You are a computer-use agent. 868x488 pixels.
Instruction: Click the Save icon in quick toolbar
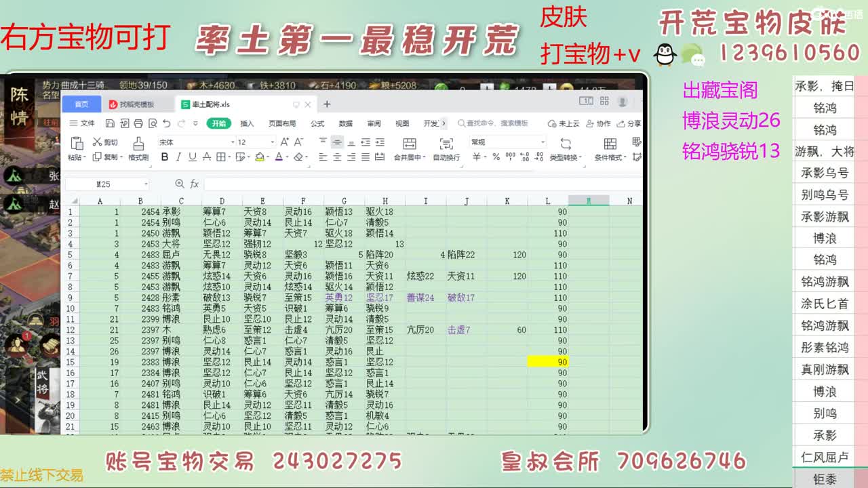pyautogui.click(x=110, y=123)
